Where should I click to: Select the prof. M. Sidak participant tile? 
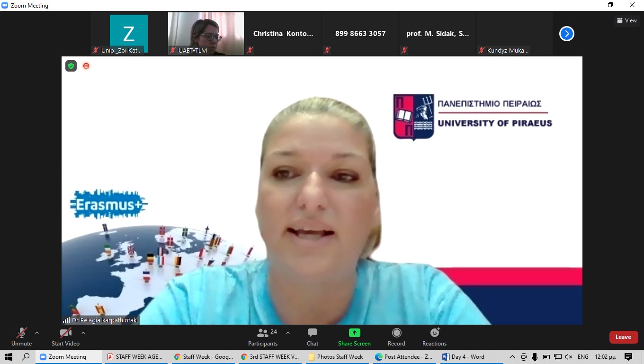pos(438,34)
